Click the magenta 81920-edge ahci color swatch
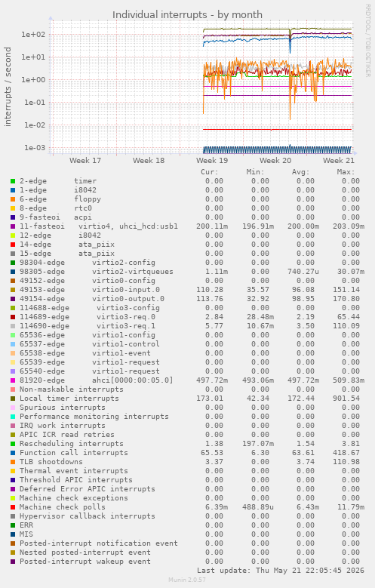The height and width of the screenshot is (588, 375). pos(13,380)
